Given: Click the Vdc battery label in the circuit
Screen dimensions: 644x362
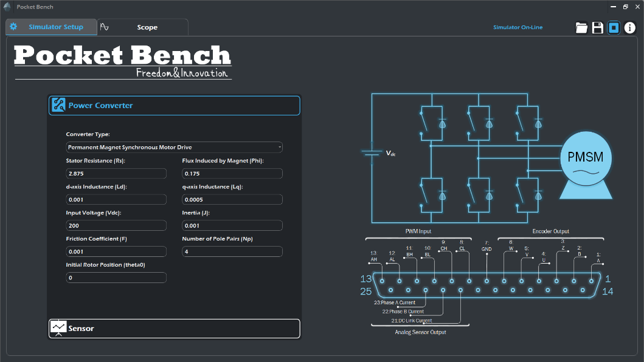Looking at the screenshot, I should (x=390, y=154).
